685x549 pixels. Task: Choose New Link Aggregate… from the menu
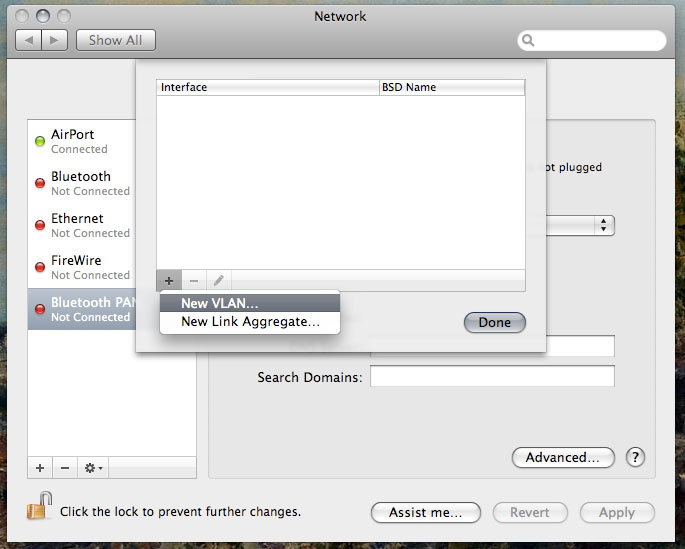click(x=250, y=321)
